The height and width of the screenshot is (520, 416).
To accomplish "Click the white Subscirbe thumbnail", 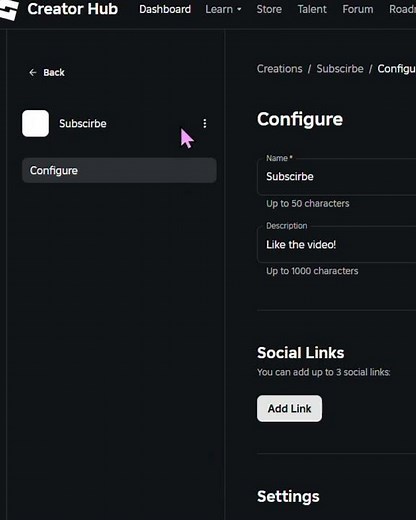I will (35, 123).
